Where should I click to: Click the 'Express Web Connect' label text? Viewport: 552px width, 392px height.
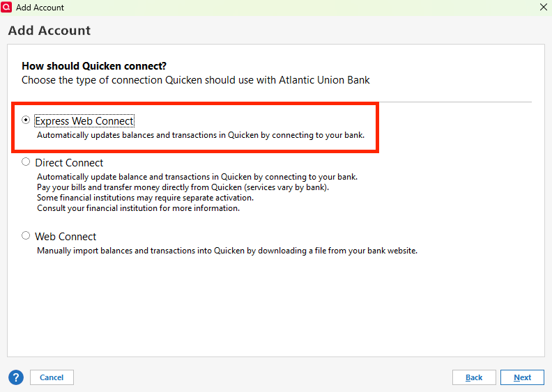click(84, 121)
